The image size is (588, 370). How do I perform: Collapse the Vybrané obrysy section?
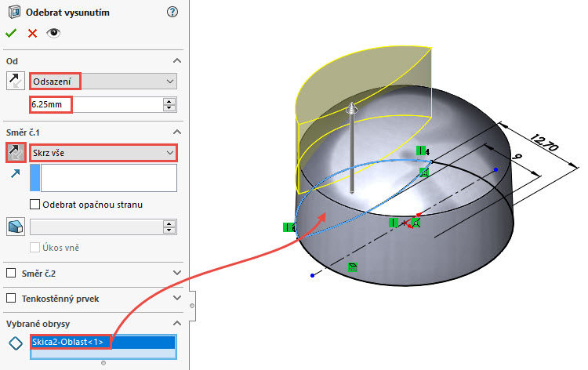click(x=177, y=323)
